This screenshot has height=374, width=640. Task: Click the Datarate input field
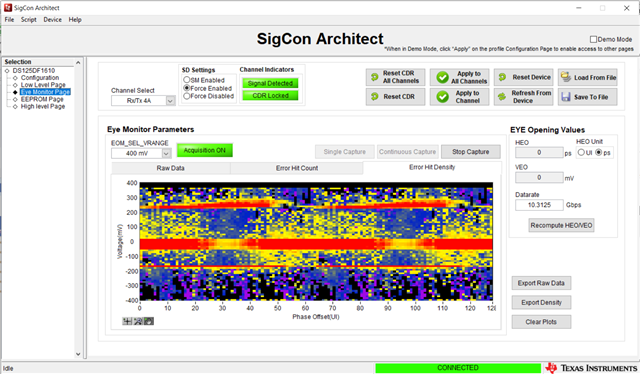point(539,205)
